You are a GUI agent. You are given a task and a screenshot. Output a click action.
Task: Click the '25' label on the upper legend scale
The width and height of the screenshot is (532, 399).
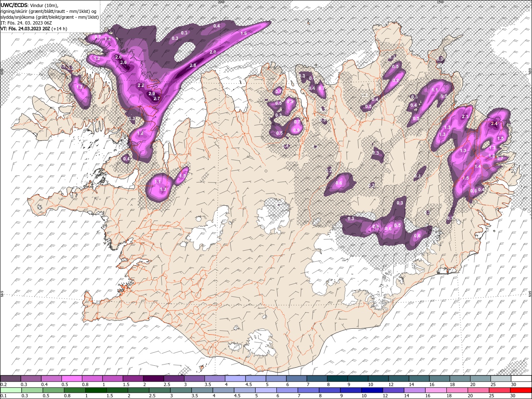tap(494, 384)
